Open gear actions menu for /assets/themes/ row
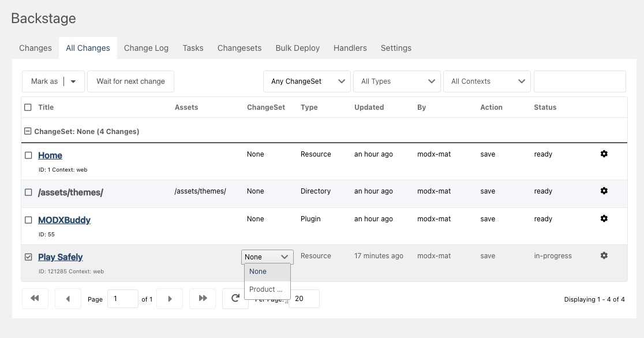The width and height of the screenshot is (644, 338). (604, 191)
